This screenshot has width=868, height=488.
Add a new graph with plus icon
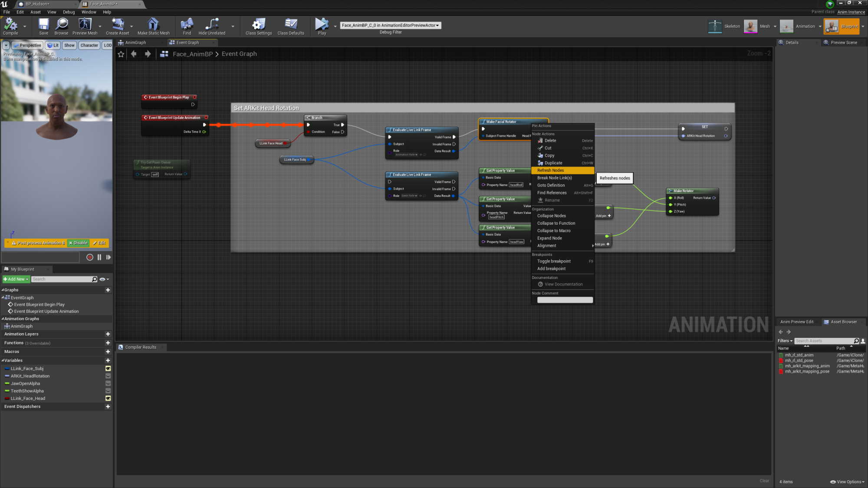click(108, 290)
